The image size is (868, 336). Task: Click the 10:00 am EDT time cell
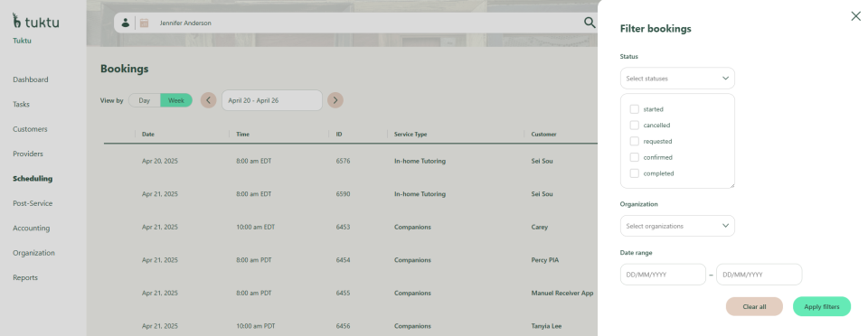(255, 227)
